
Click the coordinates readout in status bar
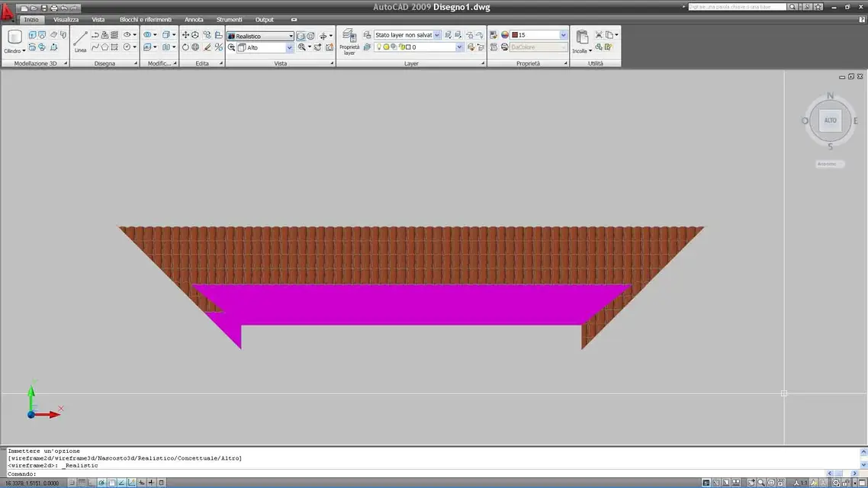coord(32,483)
